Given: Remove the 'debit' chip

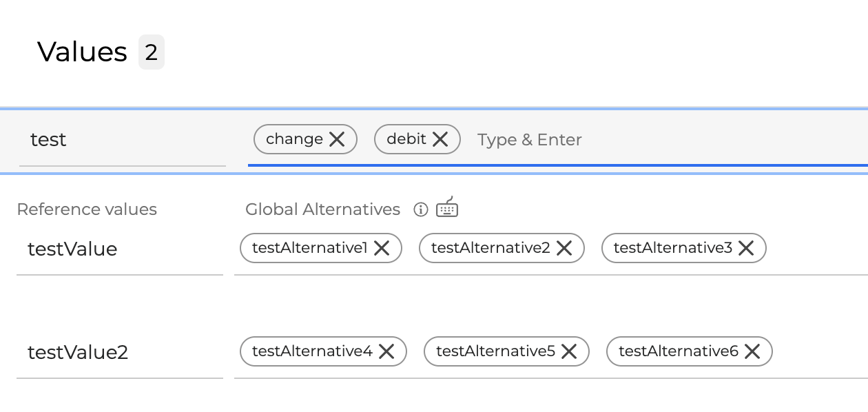Looking at the screenshot, I should point(440,139).
